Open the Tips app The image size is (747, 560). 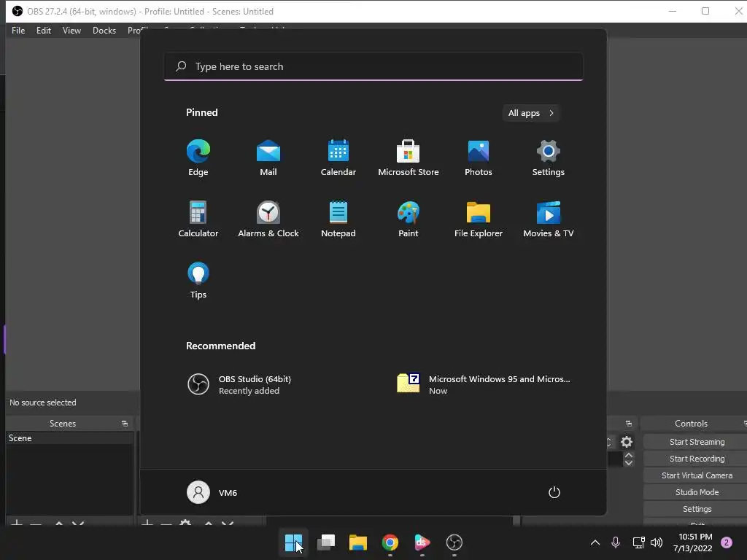[x=198, y=281]
